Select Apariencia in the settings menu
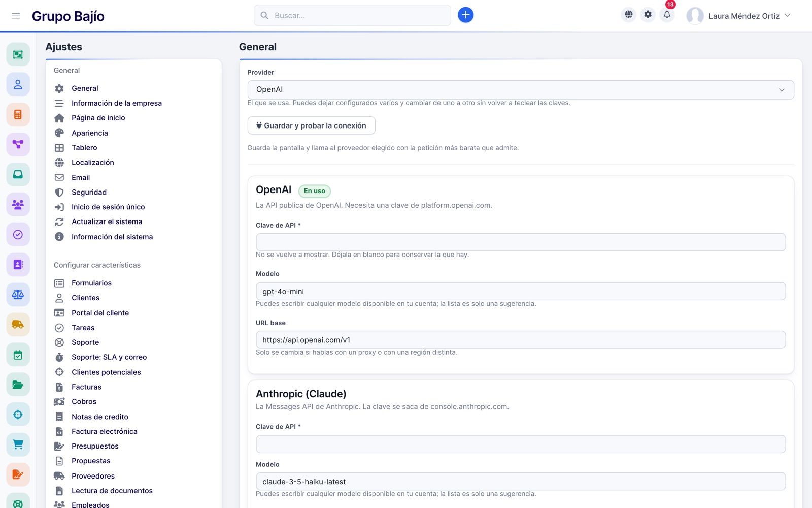 pyautogui.click(x=90, y=133)
